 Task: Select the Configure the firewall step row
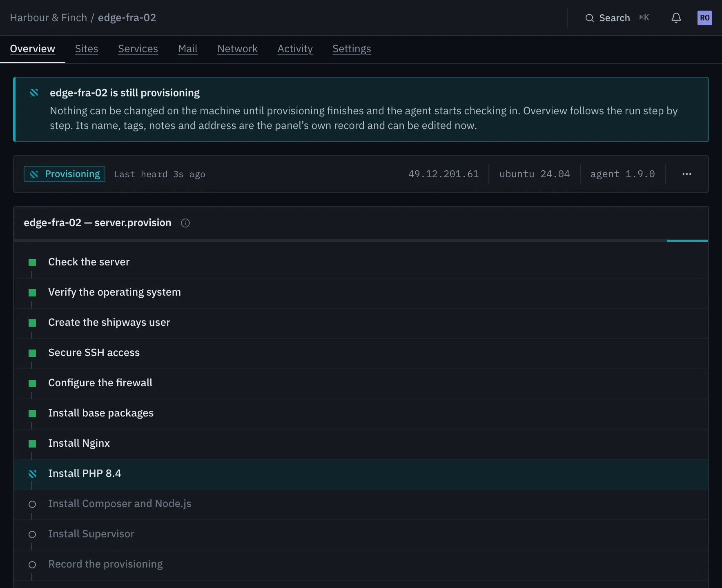click(x=361, y=383)
